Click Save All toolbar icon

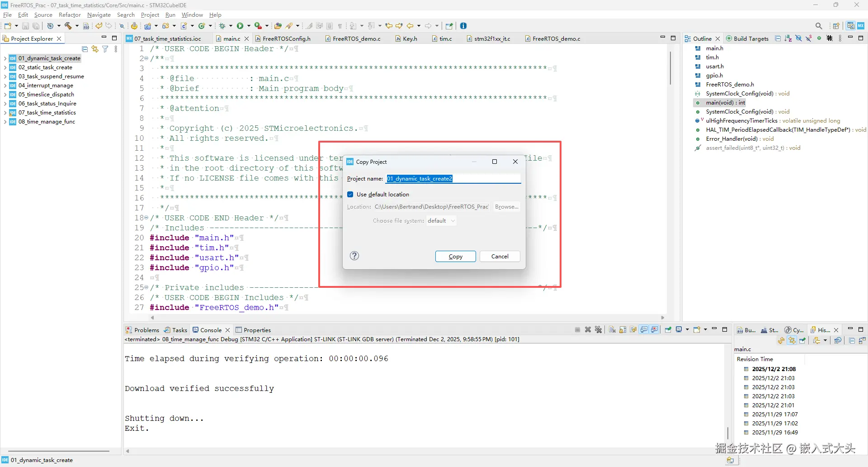[x=36, y=26]
